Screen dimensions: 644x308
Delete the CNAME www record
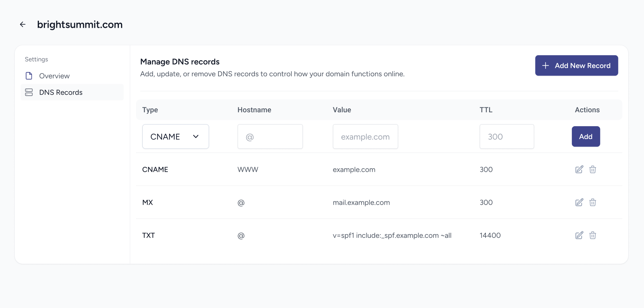click(593, 169)
